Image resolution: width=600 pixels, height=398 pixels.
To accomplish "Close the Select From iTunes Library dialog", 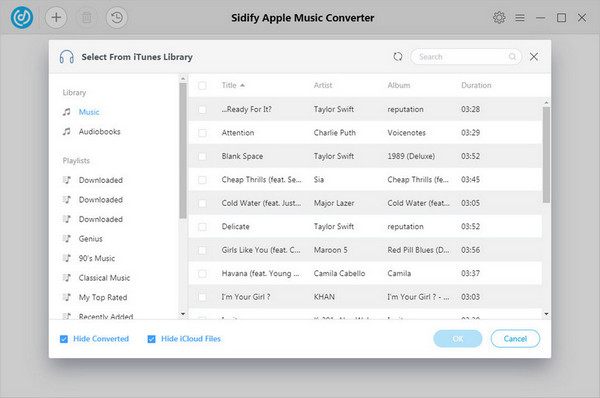I will click(534, 57).
